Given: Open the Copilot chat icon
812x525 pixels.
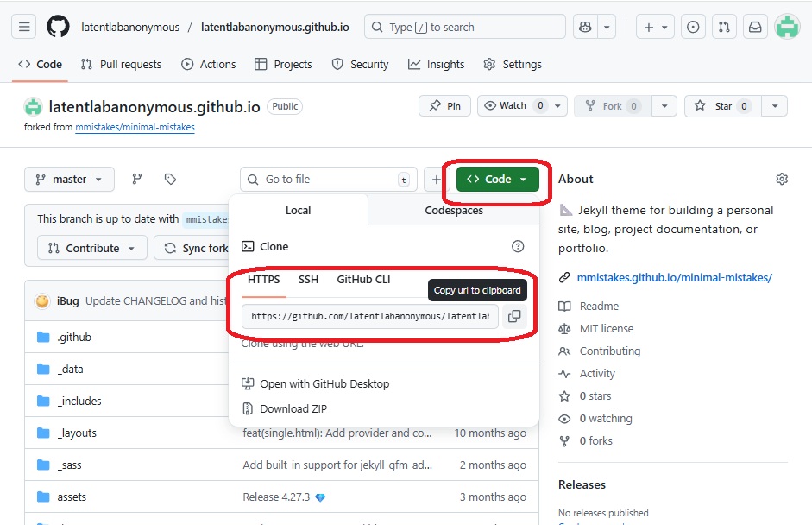Looking at the screenshot, I should 586,26.
